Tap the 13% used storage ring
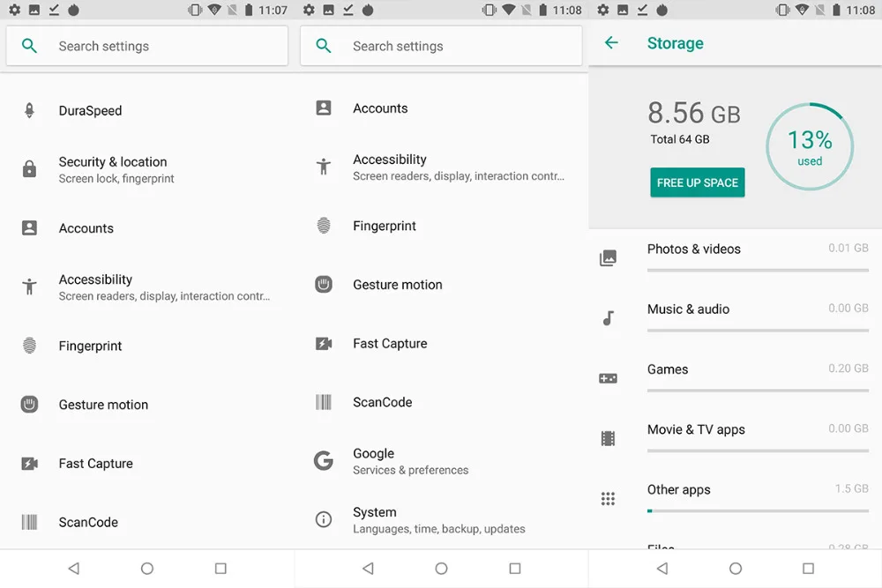The image size is (882, 588). click(x=810, y=146)
